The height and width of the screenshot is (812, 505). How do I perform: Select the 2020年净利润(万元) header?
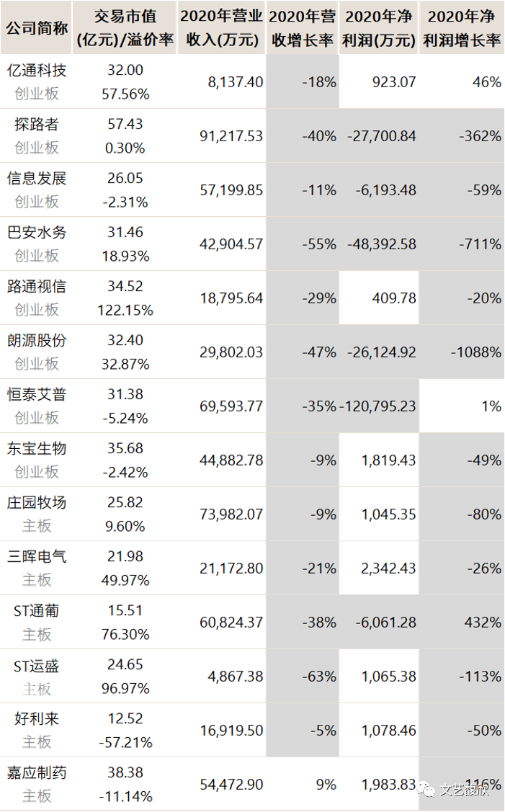tap(379, 28)
